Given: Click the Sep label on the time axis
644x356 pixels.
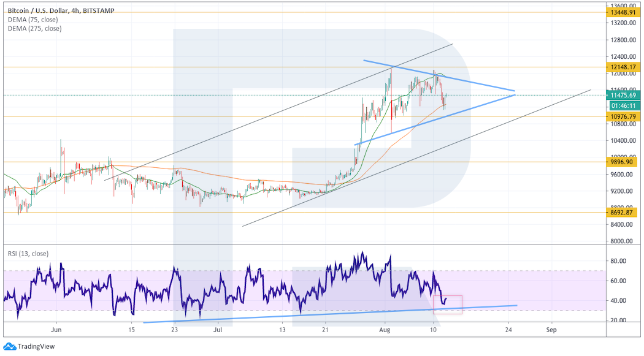Looking at the screenshot, I should click(551, 329).
